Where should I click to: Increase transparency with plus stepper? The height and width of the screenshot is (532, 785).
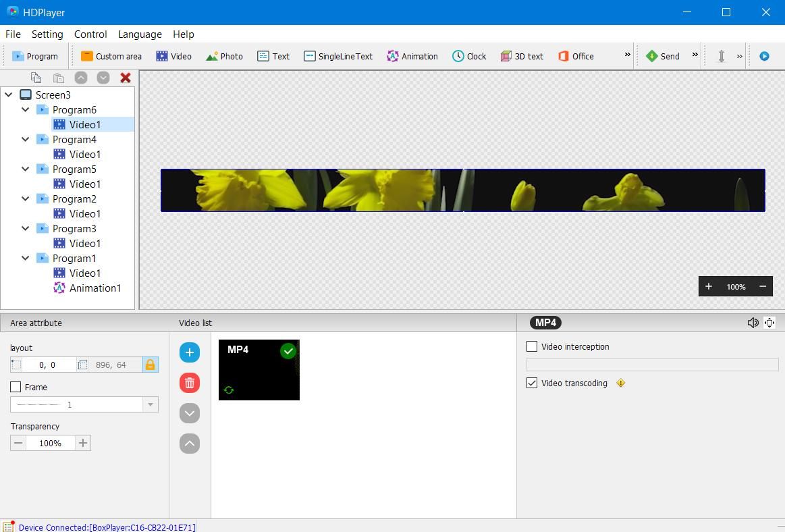(x=83, y=443)
